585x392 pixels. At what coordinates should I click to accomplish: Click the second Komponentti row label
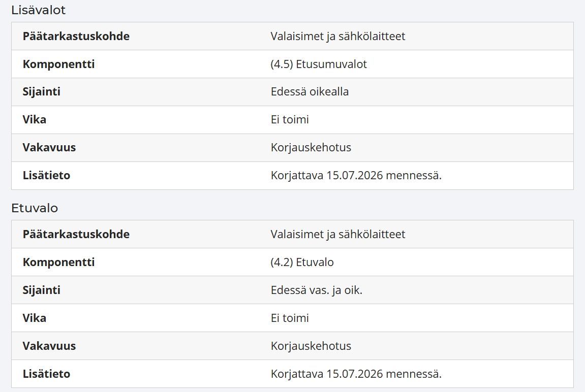(58, 263)
